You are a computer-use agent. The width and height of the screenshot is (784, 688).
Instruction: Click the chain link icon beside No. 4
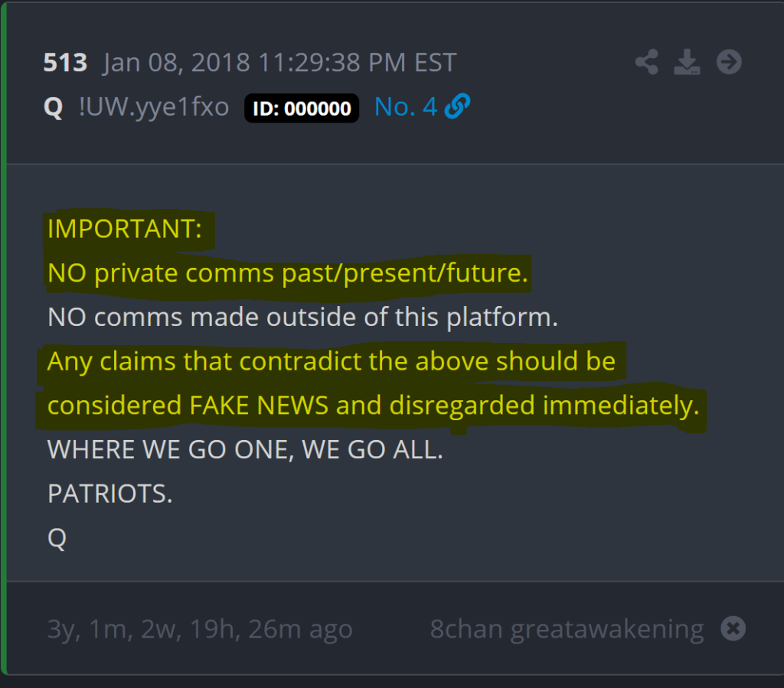457,108
